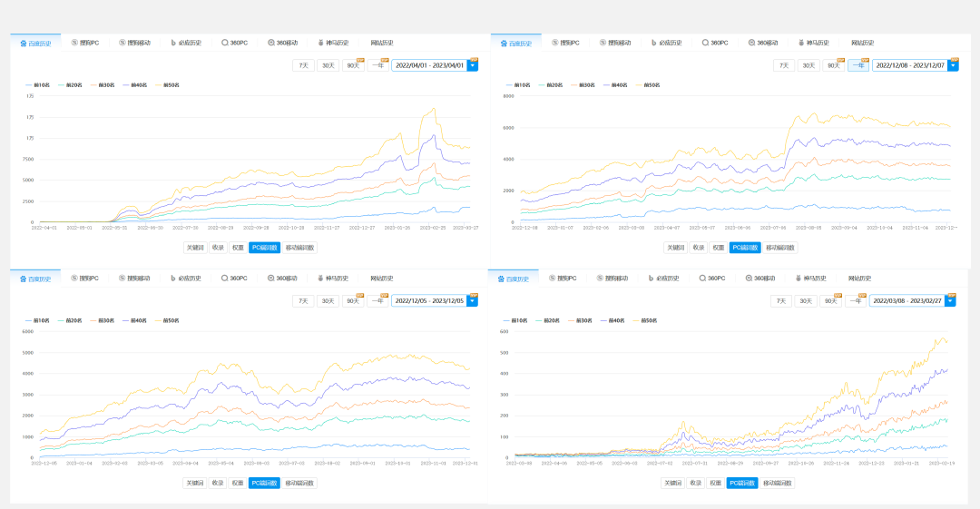Open date dropdown arrow beside 2022/03/08 - 2023/02/27
Screen dimensions: 980x509
click(x=949, y=300)
